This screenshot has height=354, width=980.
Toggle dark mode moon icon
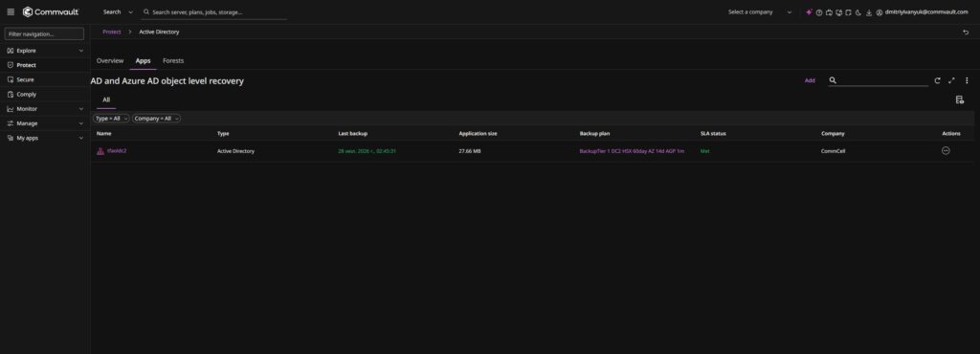click(x=858, y=11)
